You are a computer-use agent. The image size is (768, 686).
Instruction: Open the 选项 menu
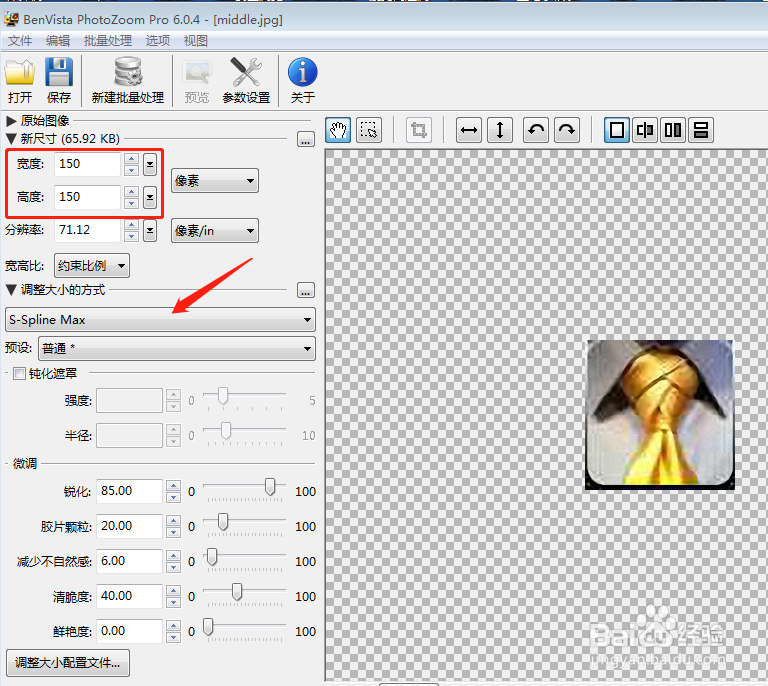click(158, 41)
